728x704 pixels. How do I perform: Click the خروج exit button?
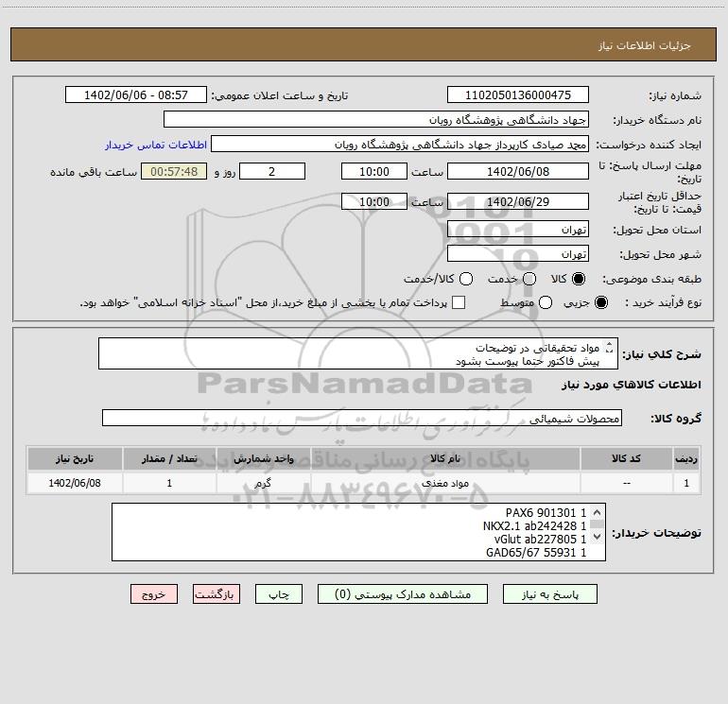[x=154, y=594]
